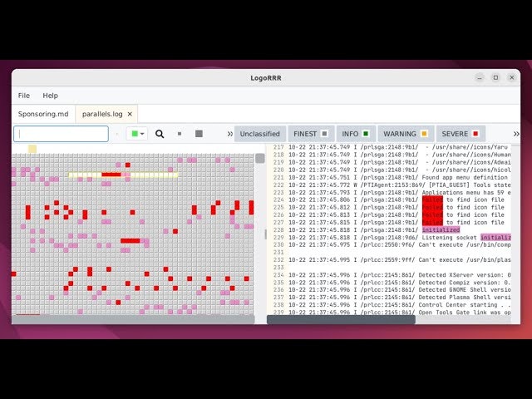Expand the filter bar overflow chevron on far right

516,134
